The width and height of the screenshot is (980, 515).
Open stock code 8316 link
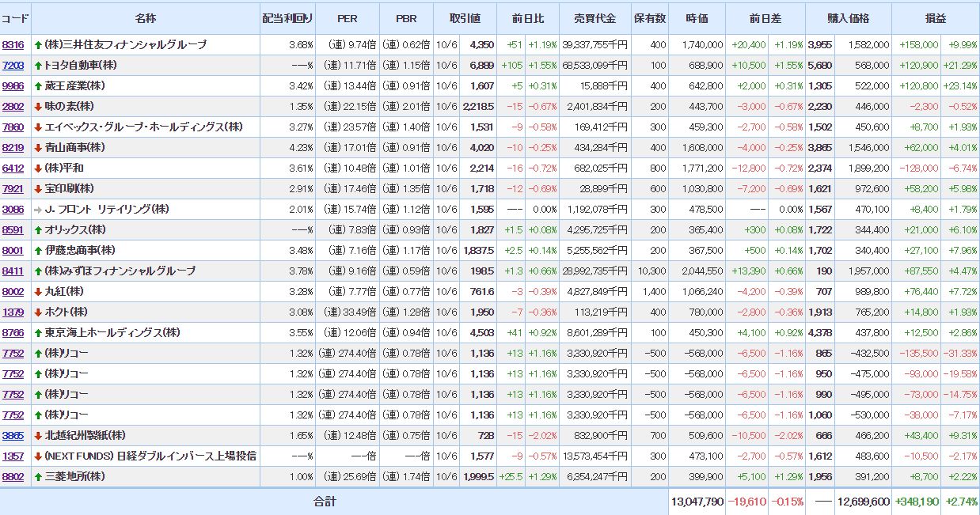(13, 44)
